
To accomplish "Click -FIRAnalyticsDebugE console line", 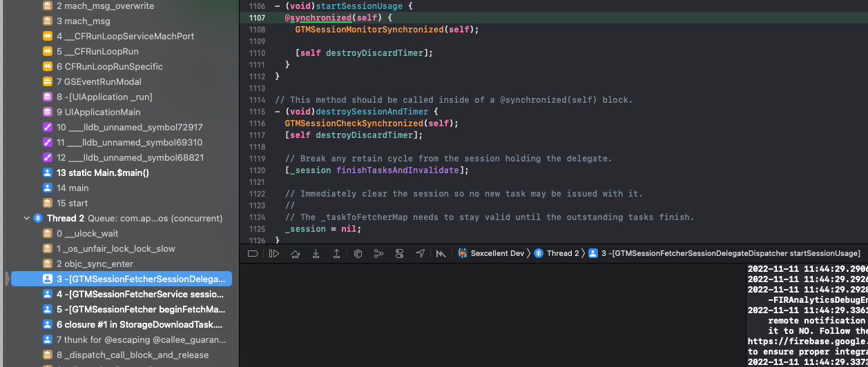I will 818,300.
